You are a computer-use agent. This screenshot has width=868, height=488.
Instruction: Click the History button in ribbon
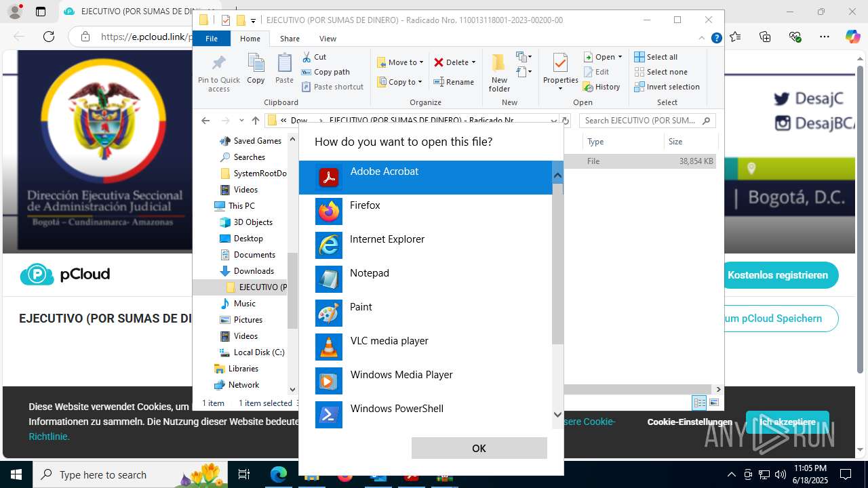601,87
